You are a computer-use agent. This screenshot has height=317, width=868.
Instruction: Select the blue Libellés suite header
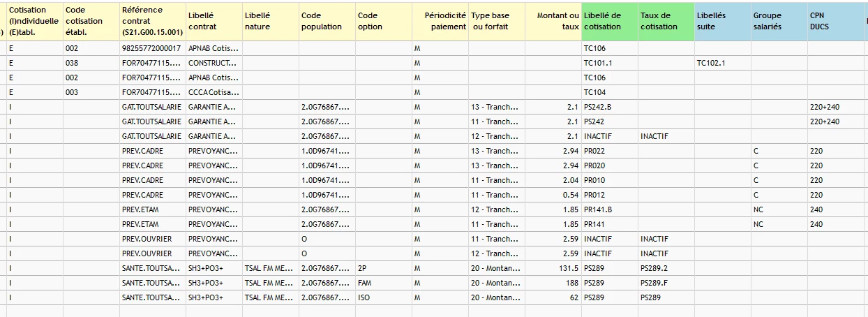(x=722, y=21)
